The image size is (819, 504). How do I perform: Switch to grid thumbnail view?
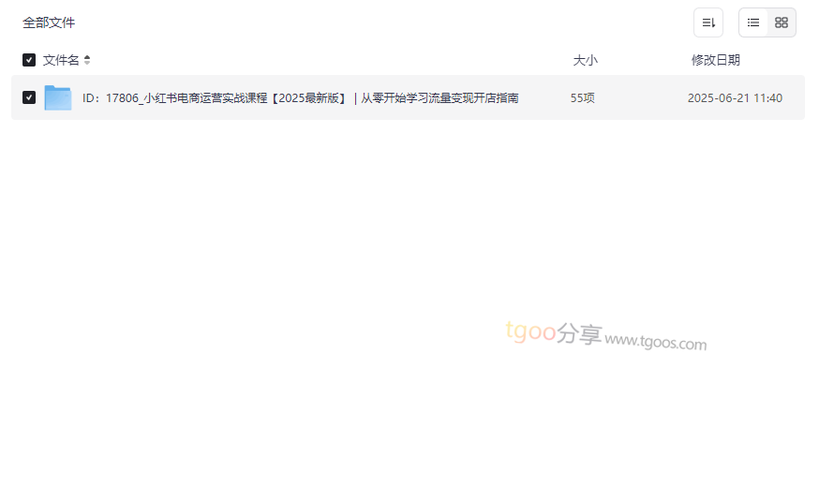(782, 22)
